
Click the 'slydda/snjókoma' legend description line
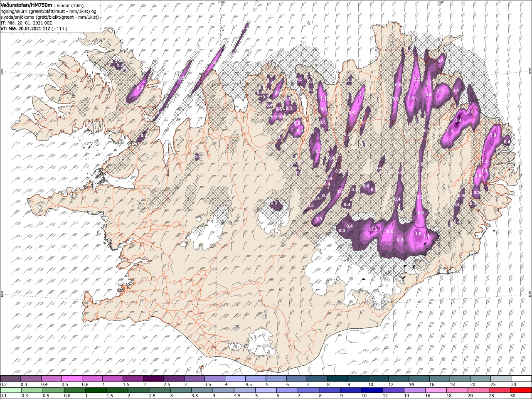click(x=49, y=17)
